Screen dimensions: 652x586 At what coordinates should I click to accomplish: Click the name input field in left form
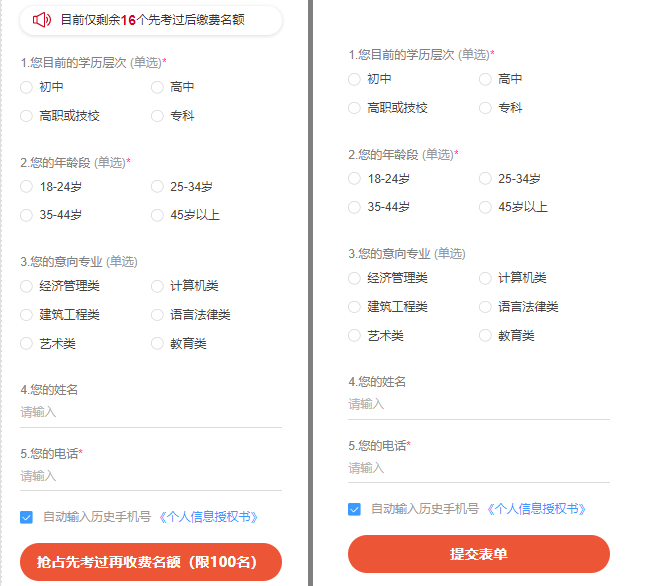coord(150,412)
